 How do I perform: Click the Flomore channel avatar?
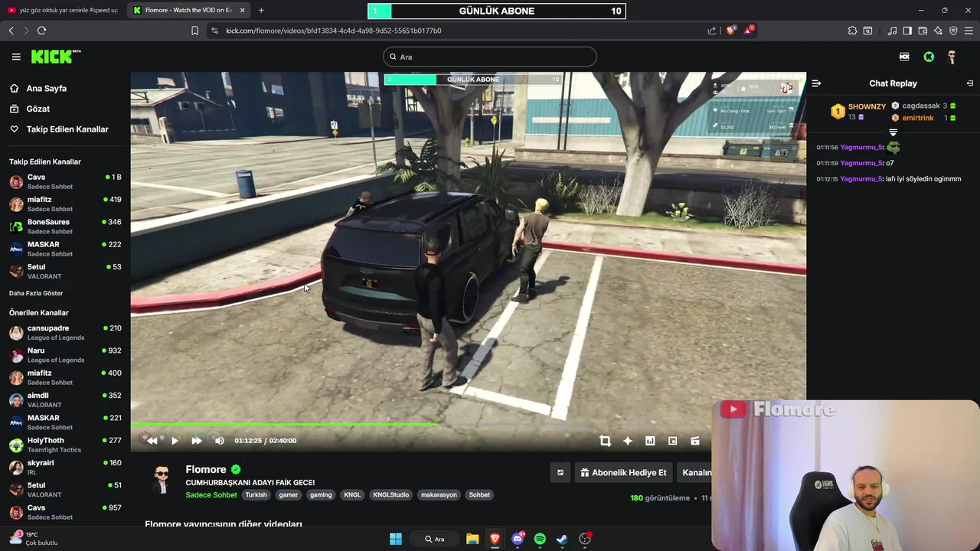162,481
